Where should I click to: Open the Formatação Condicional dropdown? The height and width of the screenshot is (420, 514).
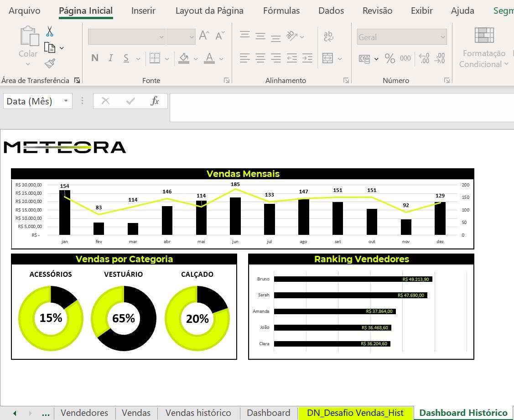pyautogui.click(x=484, y=59)
